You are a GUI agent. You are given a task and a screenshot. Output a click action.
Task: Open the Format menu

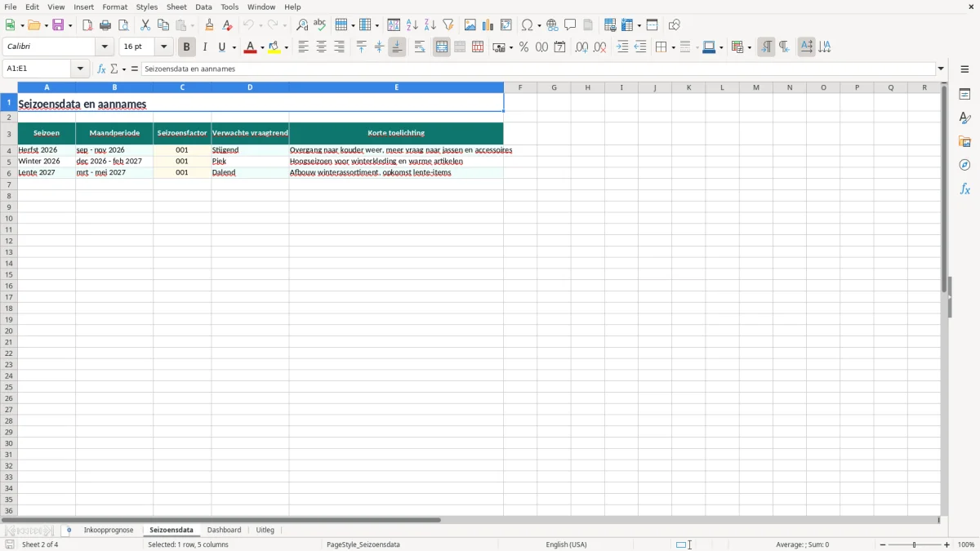point(114,7)
